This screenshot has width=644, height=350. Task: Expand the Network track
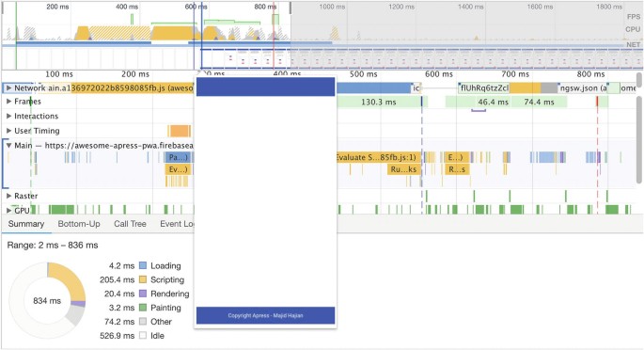[8, 87]
